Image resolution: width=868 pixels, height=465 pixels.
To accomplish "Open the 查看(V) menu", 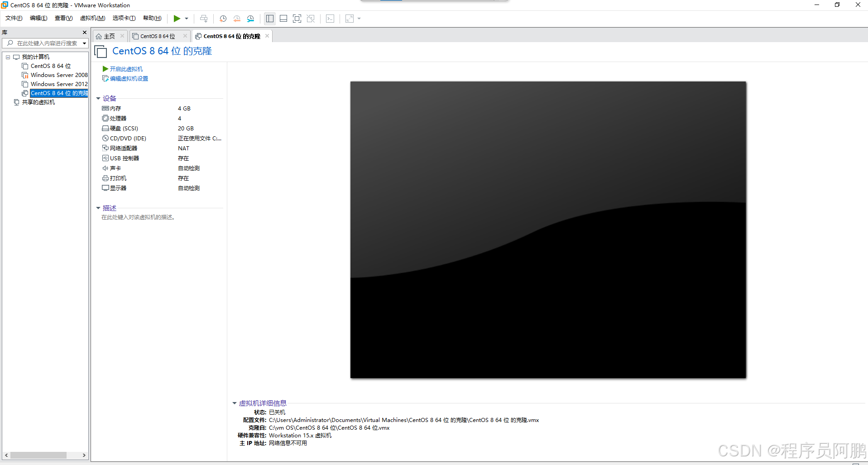I will pos(63,18).
